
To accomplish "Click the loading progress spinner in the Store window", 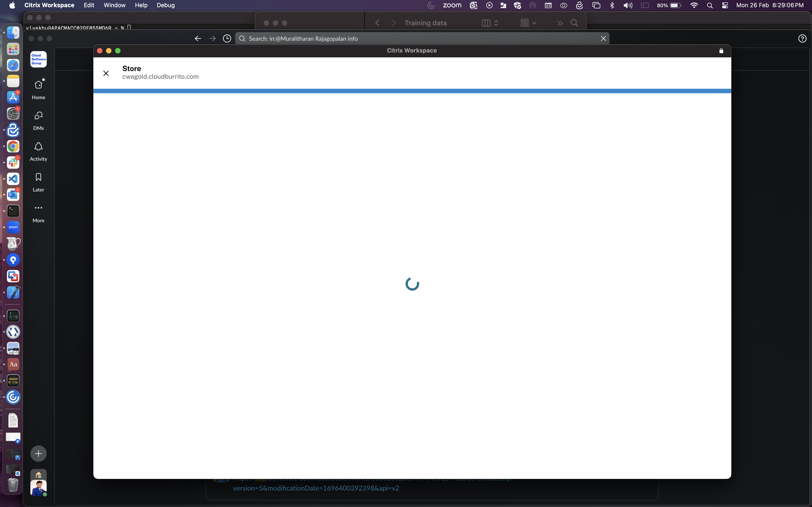I will pos(412,284).
